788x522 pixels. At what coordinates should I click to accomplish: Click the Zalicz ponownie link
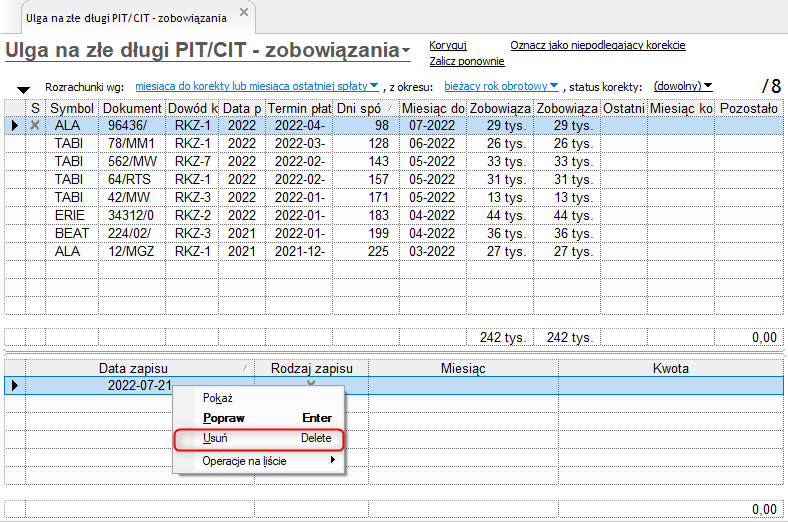point(467,61)
